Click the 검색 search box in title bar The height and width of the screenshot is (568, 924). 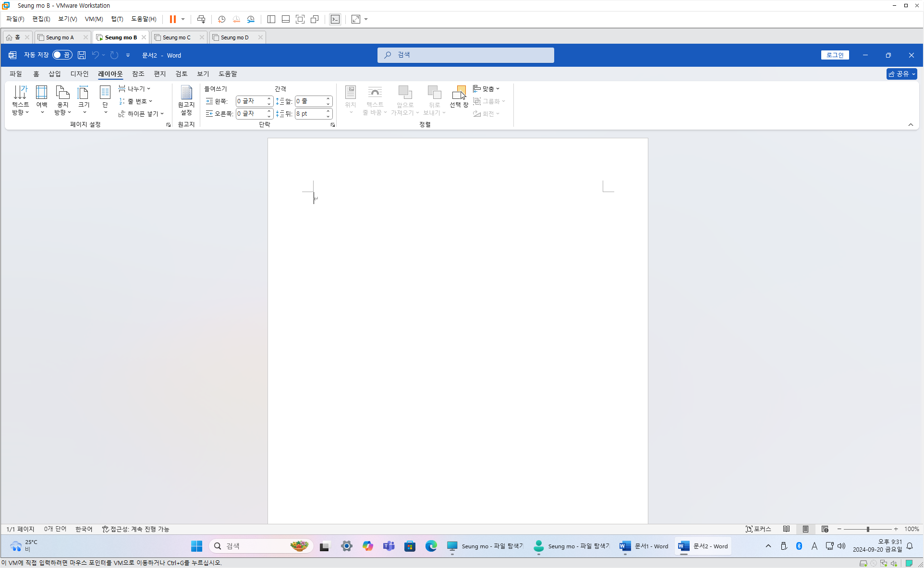pos(465,55)
